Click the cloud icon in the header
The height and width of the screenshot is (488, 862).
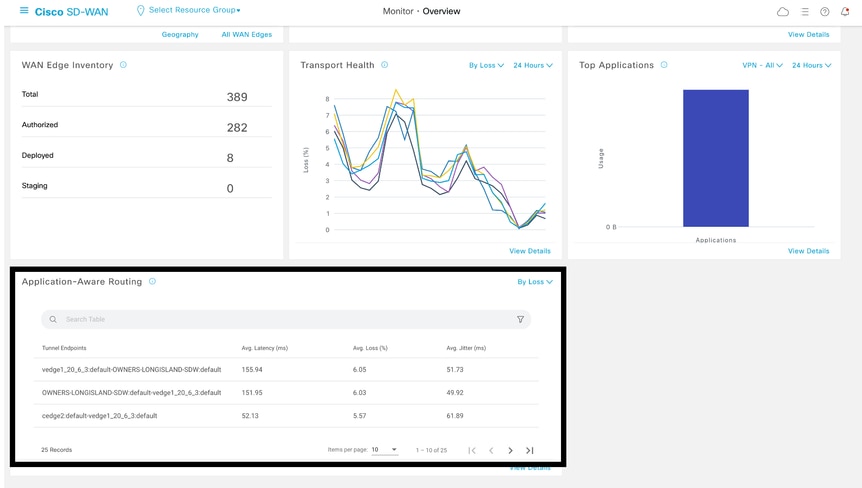point(783,12)
